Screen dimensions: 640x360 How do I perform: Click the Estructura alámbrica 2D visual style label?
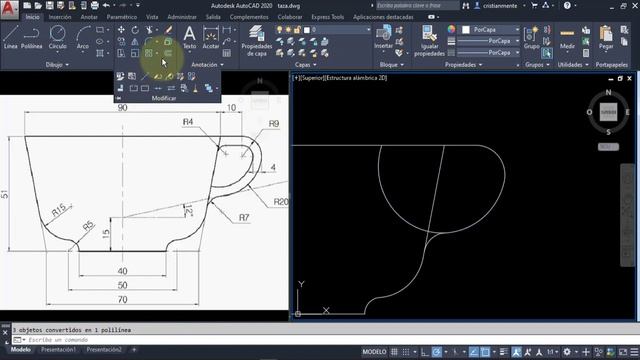coord(356,78)
